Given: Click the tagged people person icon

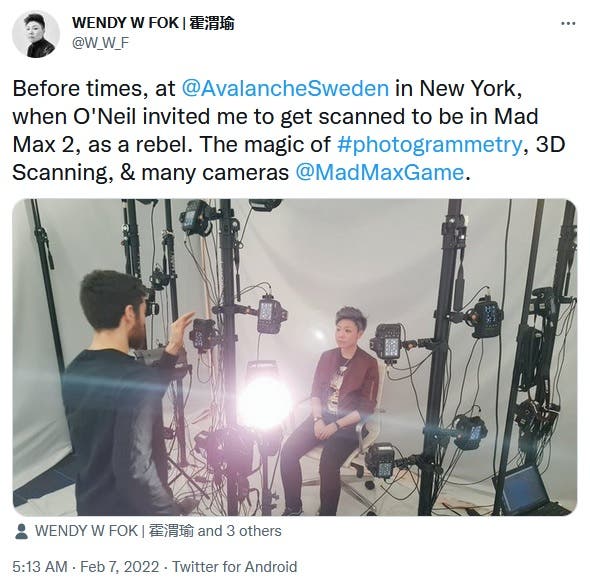Looking at the screenshot, I should tap(21, 531).
